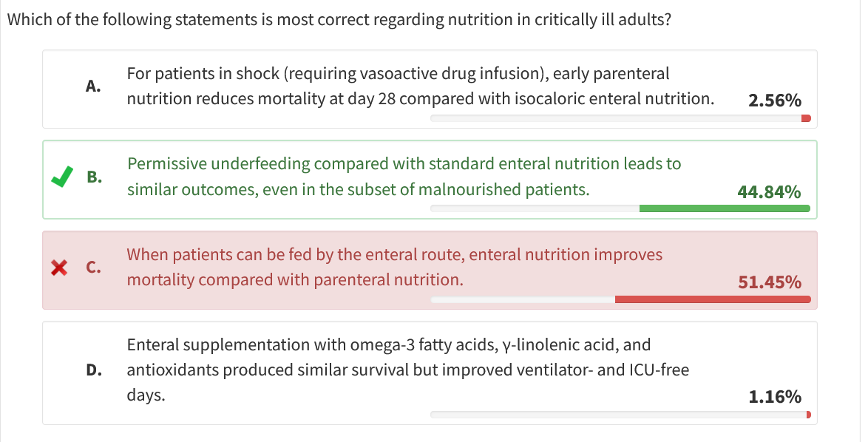This screenshot has height=442, width=868.
Task: Select answer letter D
Action: pyautogui.click(x=93, y=370)
